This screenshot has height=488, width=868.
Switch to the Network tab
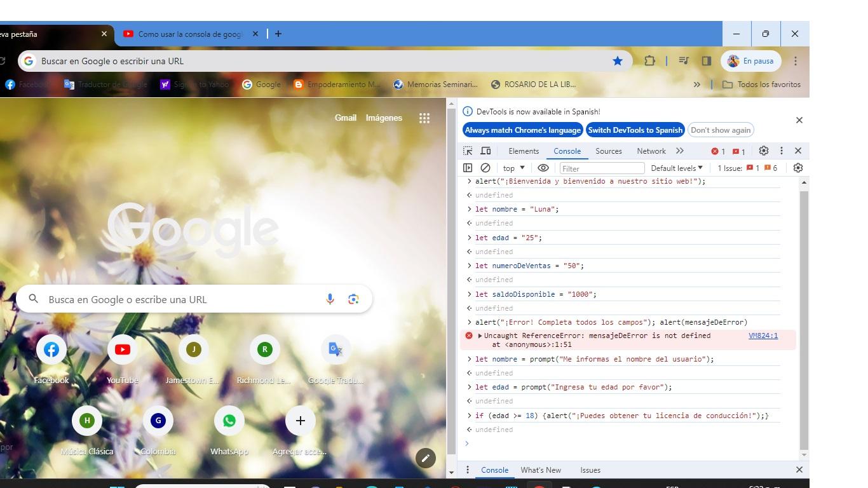[651, 151]
